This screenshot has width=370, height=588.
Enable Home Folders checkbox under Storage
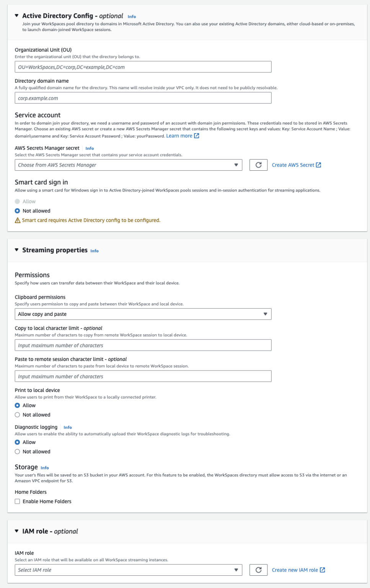pos(17,501)
